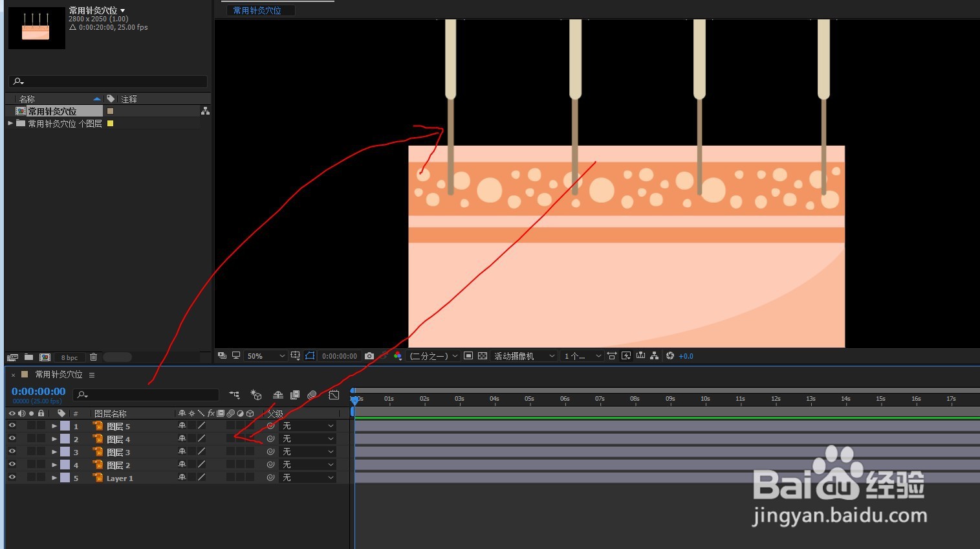Expand 图层 5 layer properties
The height and width of the screenshot is (549, 980).
click(54, 426)
